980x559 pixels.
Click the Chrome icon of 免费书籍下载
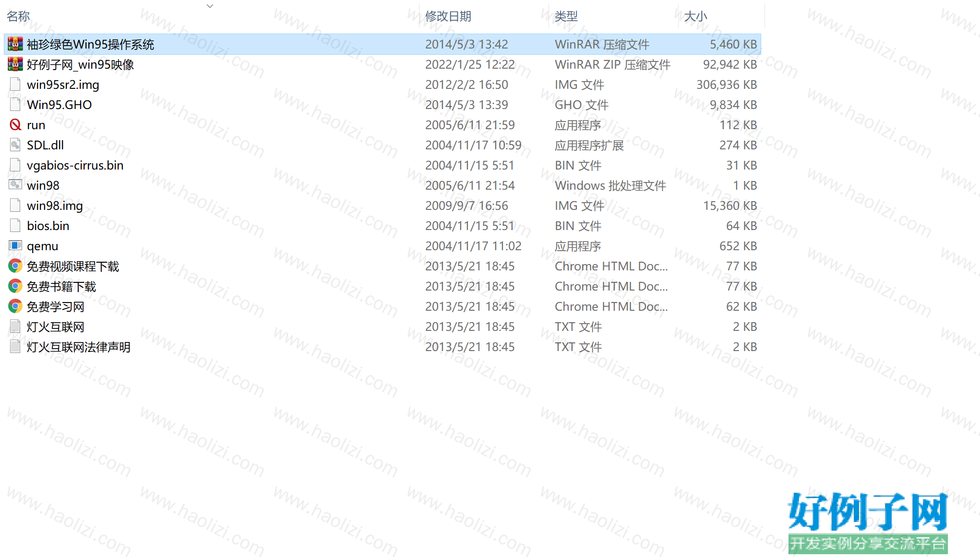[15, 286]
